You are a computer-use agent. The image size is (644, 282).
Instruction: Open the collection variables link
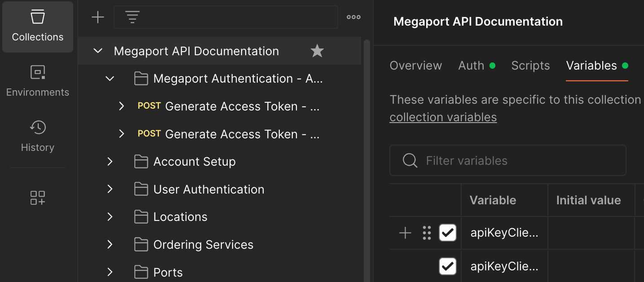[x=443, y=118]
